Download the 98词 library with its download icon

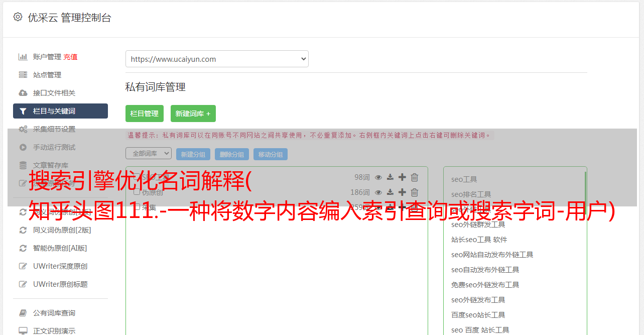click(390, 177)
